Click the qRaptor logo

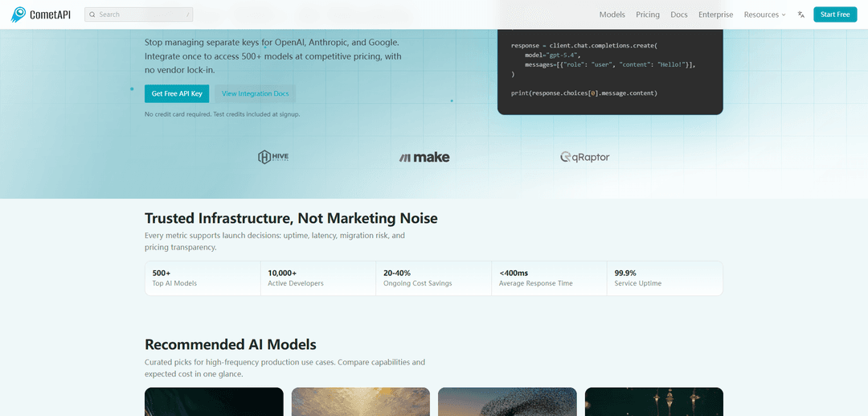pyautogui.click(x=584, y=158)
